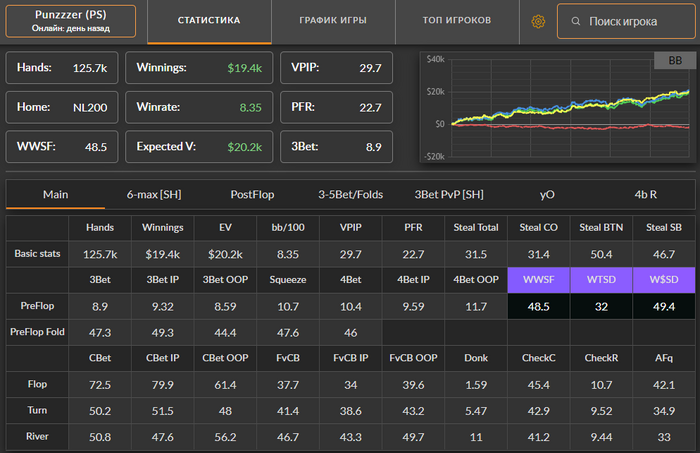Switch to the 3Bet PvP [SH] tab
The image size is (700, 453).
tap(449, 195)
